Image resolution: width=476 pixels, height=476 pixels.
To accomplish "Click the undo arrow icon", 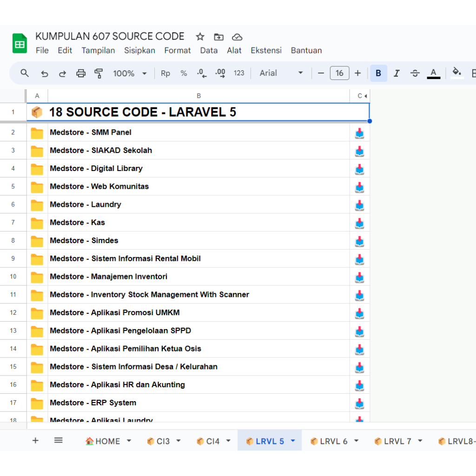I will pos(44,73).
